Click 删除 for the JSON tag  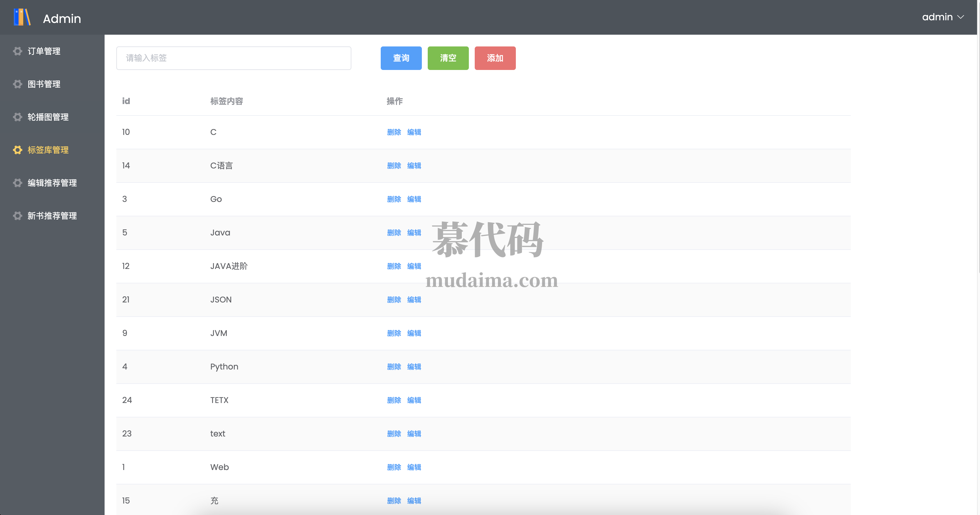coord(394,300)
